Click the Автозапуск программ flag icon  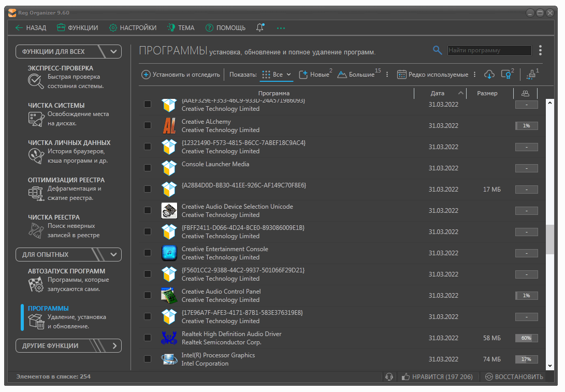point(36,285)
